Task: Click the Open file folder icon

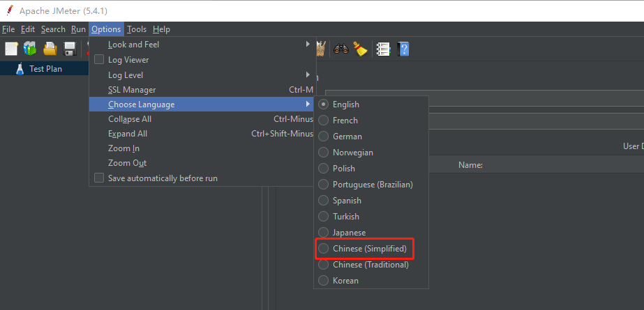Action: 50,49
